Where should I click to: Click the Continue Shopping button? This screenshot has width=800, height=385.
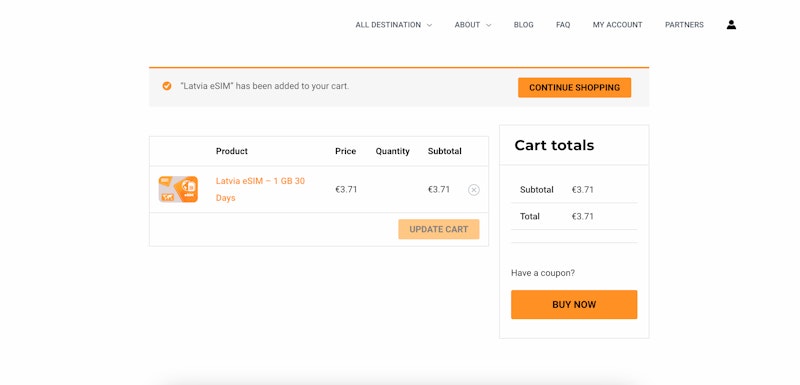pos(574,87)
